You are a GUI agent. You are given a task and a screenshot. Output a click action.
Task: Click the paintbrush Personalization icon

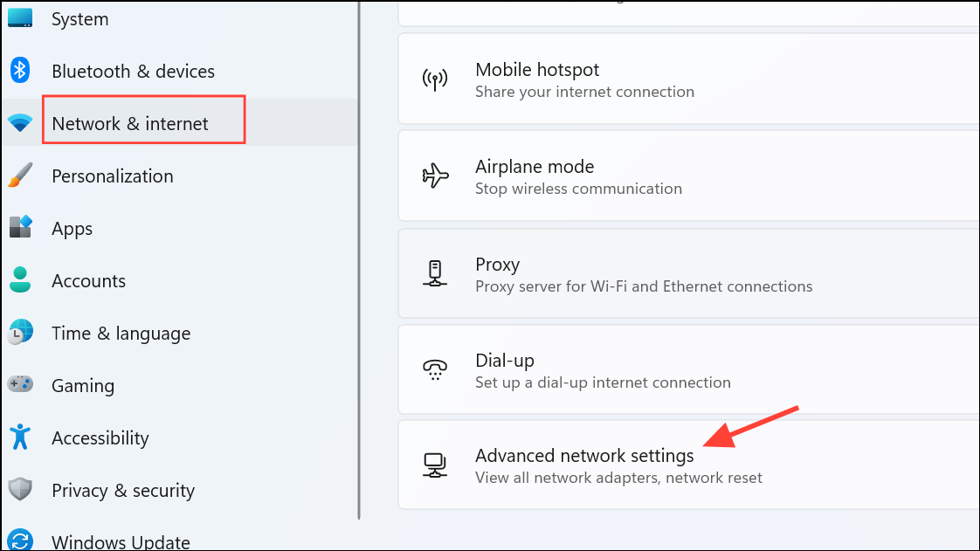20,176
